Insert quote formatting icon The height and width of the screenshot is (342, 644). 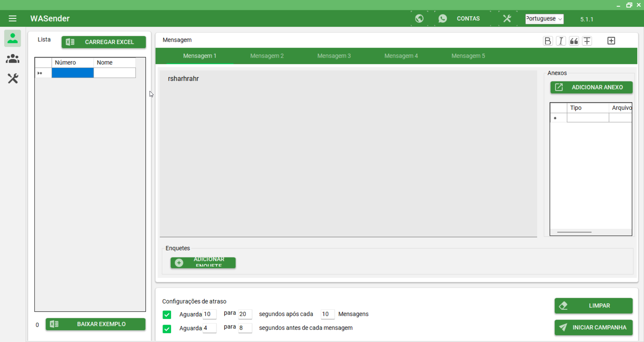click(x=574, y=41)
